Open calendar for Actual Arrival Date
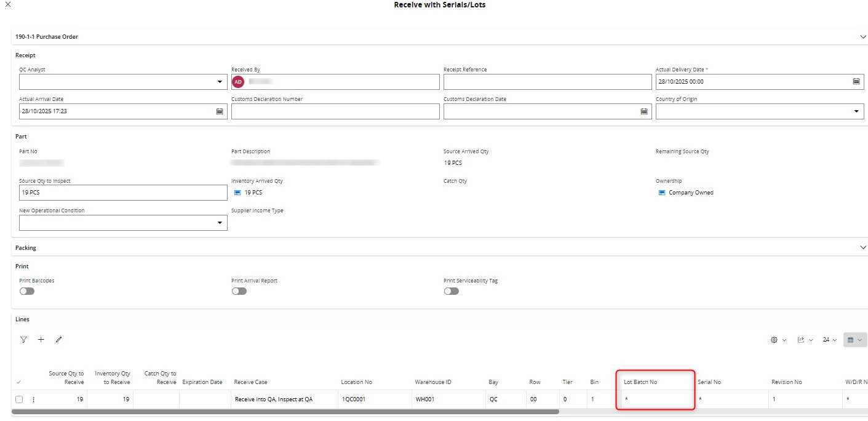This screenshot has height=421, width=868. tap(220, 111)
